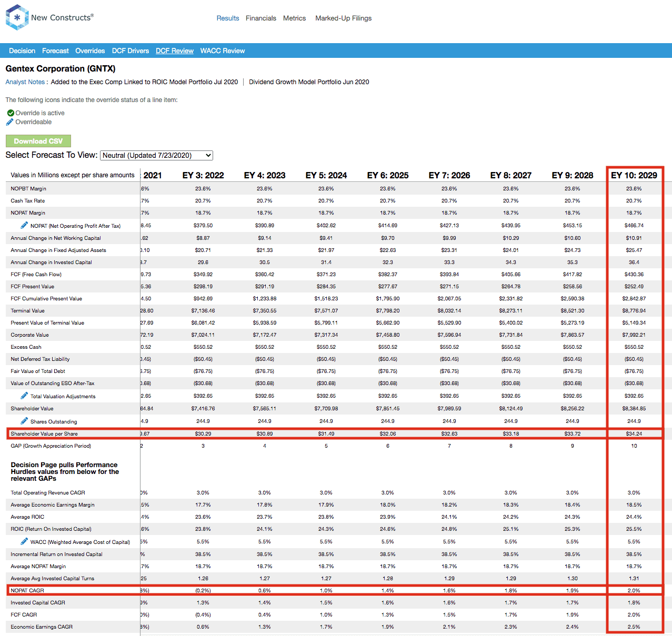Open the Analyst Notes link
The image size is (672, 636).
25,82
